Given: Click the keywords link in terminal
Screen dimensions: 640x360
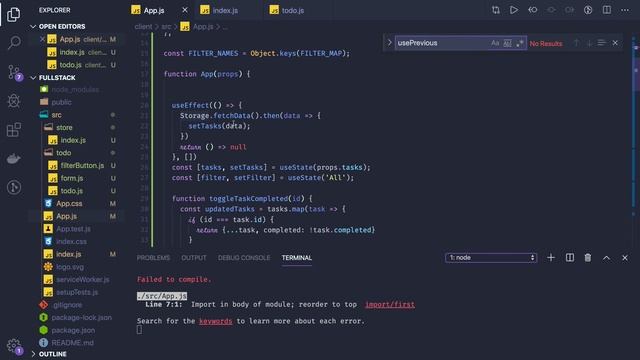Looking at the screenshot, I should (x=216, y=321).
